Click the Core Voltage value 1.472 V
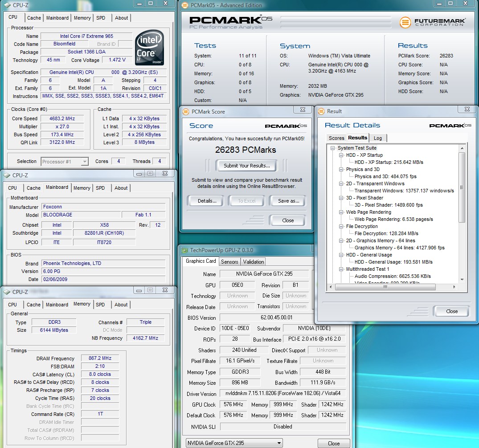 [117, 60]
